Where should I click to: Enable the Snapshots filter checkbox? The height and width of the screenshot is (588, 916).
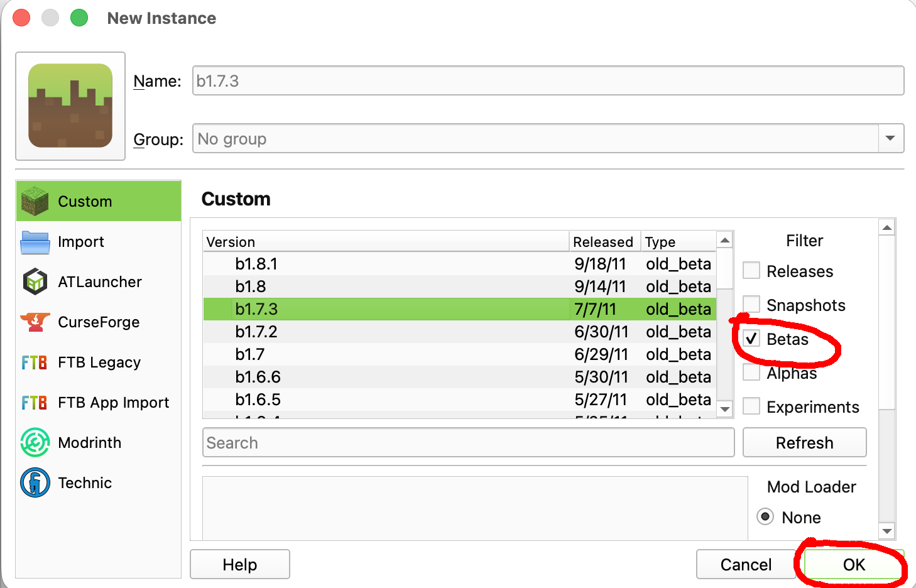pyautogui.click(x=751, y=305)
